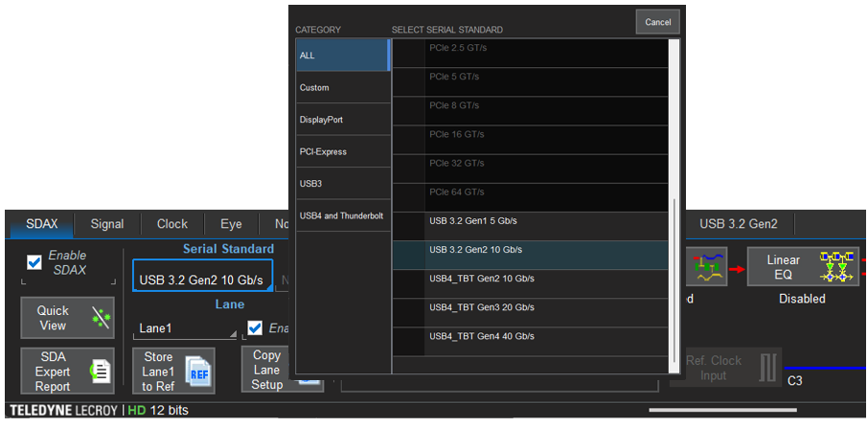Open the USB 3.2 Gen2 tab

click(x=739, y=224)
